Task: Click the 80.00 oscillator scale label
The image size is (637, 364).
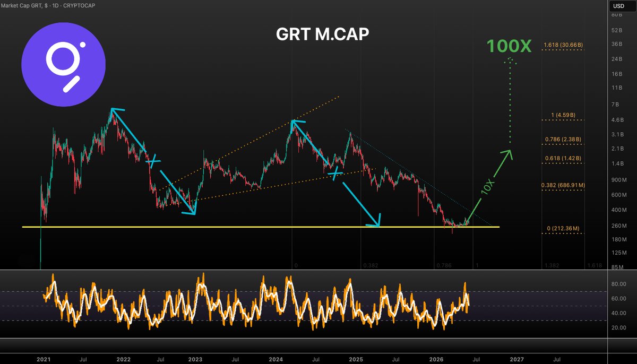Action: pyautogui.click(x=618, y=284)
